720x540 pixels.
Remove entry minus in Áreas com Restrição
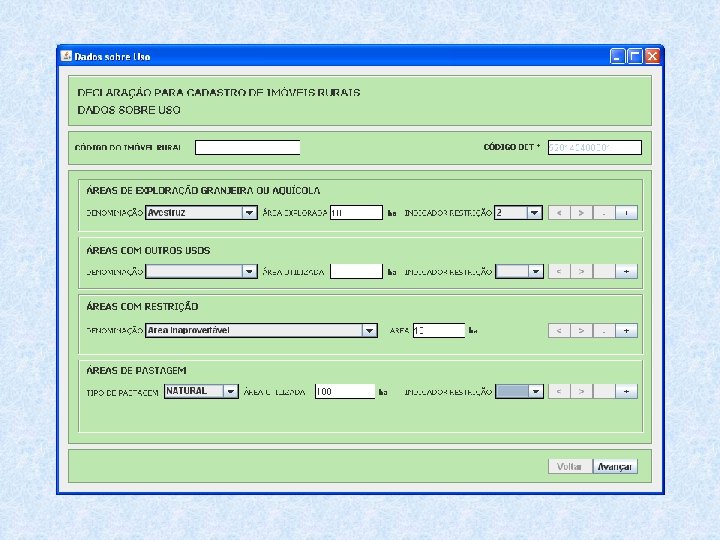603,331
